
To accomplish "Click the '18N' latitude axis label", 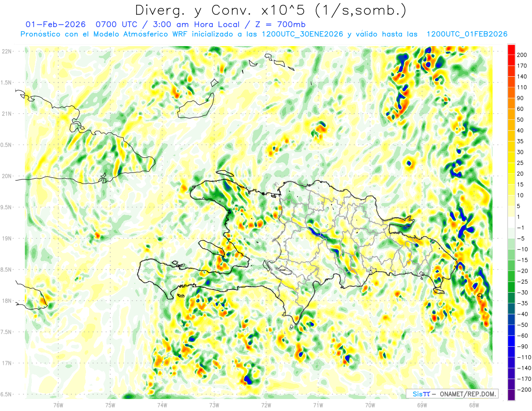I will tap(7, 301).
